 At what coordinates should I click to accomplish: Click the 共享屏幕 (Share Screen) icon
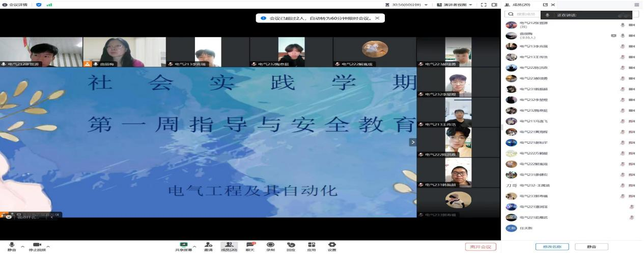183,246
